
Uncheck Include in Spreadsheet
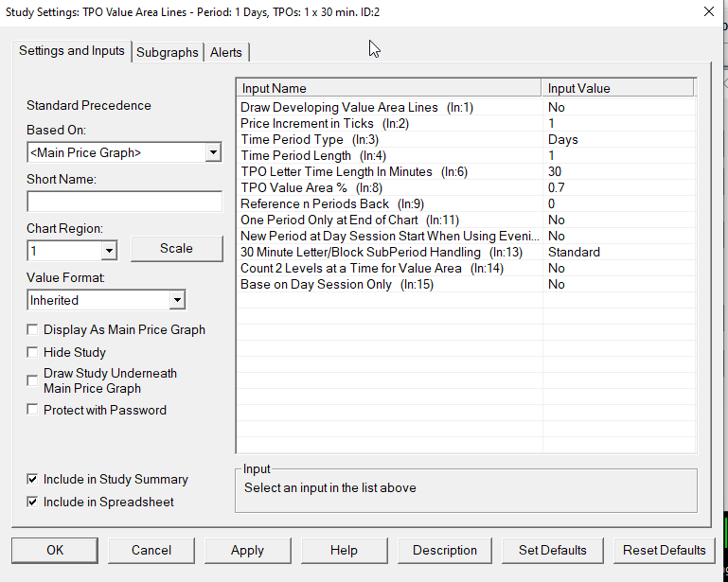pos(34,503)
